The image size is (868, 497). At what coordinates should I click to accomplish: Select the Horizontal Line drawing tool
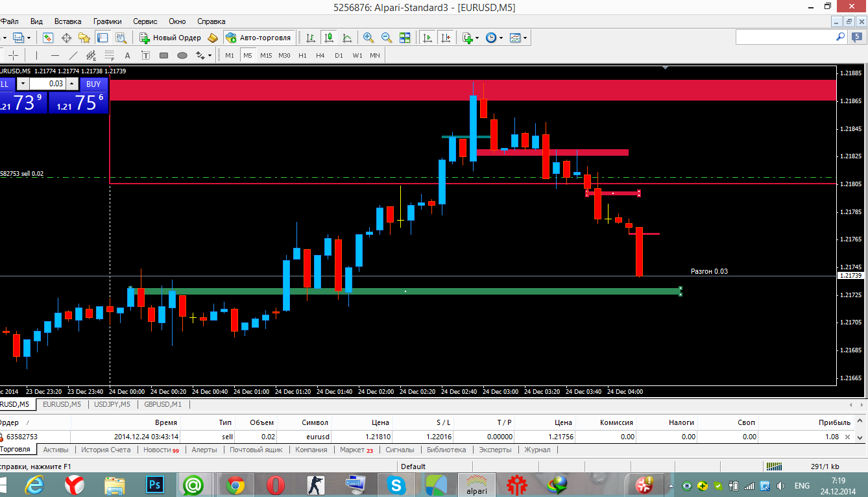[x=54, y=55]
